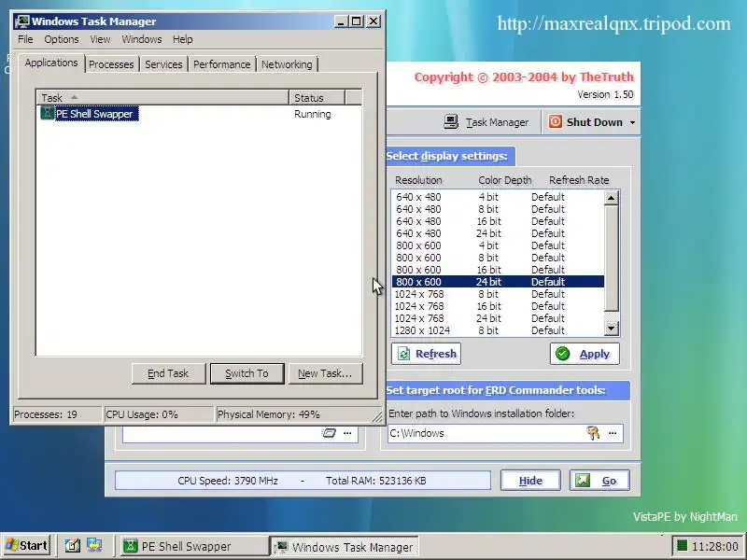Viewport: 747px width, 560px height.
Task: Select 640 x 480 8 bit display mode
Action: coord(498,209)
